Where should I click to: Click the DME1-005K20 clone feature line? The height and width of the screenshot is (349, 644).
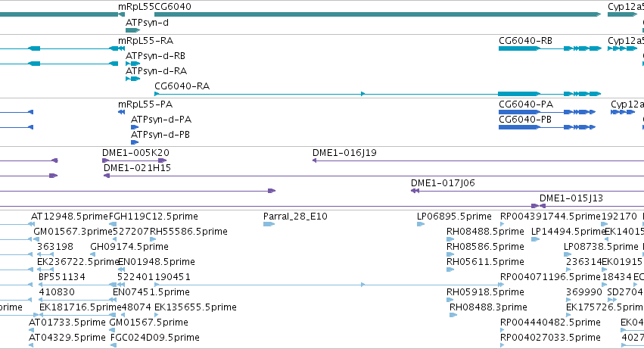[134, 160]
